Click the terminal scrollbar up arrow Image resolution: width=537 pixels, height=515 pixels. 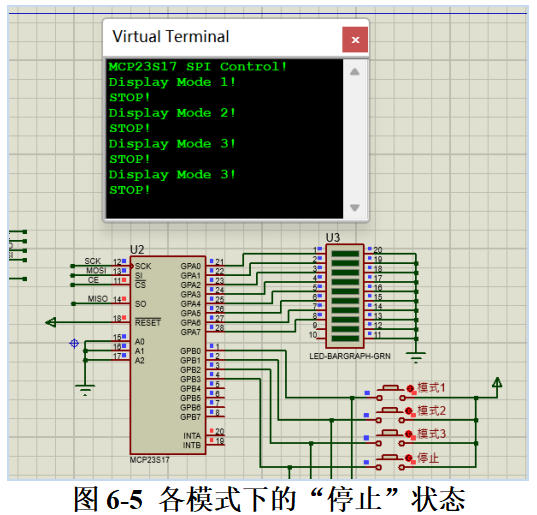(355, 72)
